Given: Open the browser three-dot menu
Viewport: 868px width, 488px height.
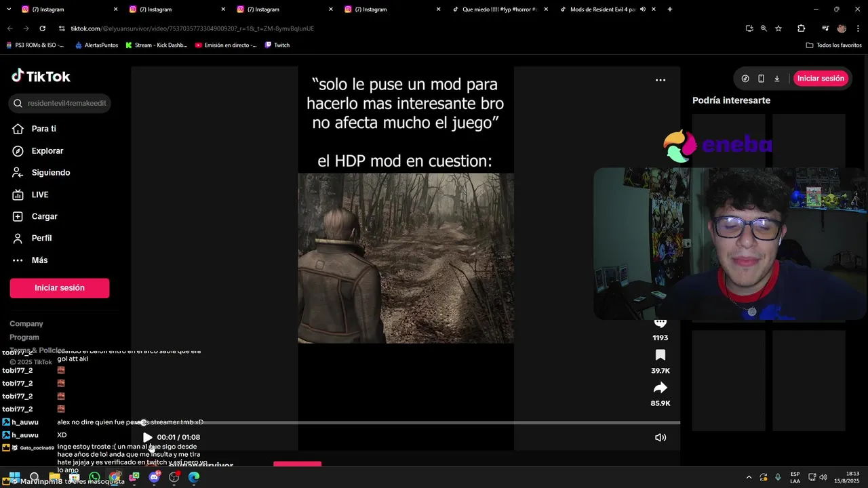Looking at the screenshot, I should click(857, 28).
